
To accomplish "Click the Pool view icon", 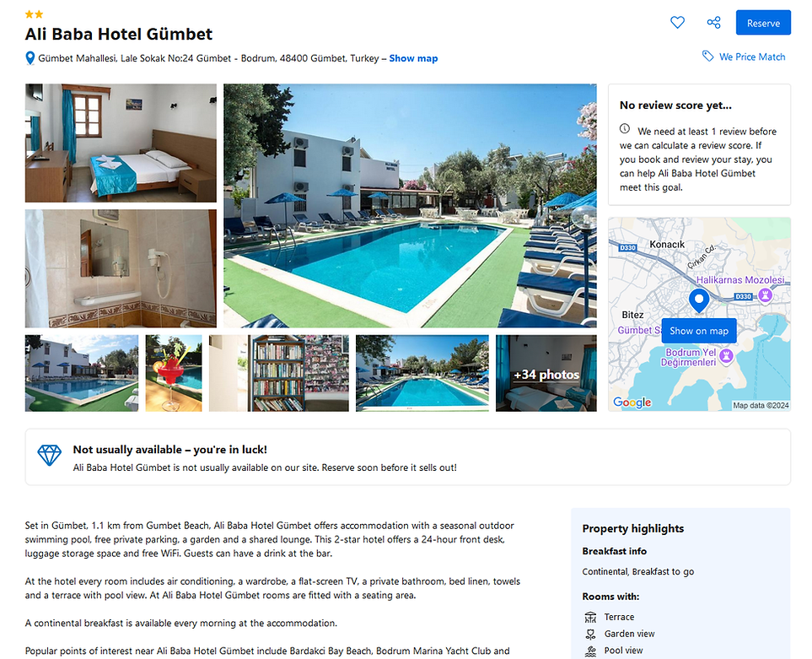I will click(x=590, y=651).
